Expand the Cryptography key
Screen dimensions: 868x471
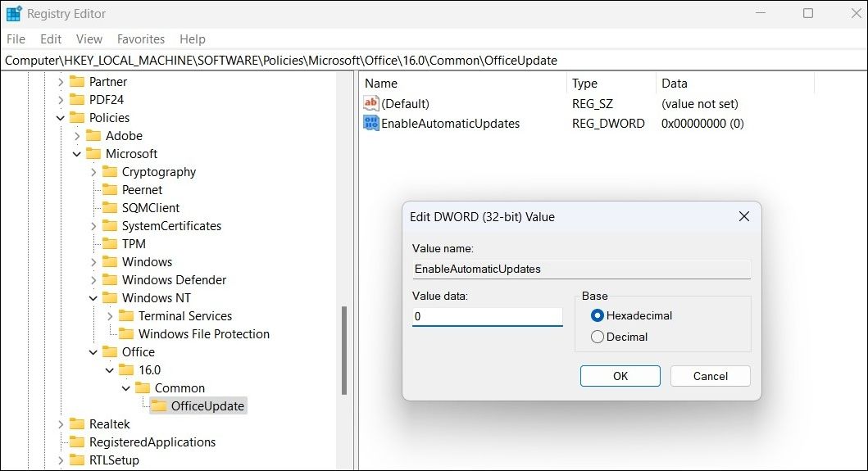click(x=93, y=172)
